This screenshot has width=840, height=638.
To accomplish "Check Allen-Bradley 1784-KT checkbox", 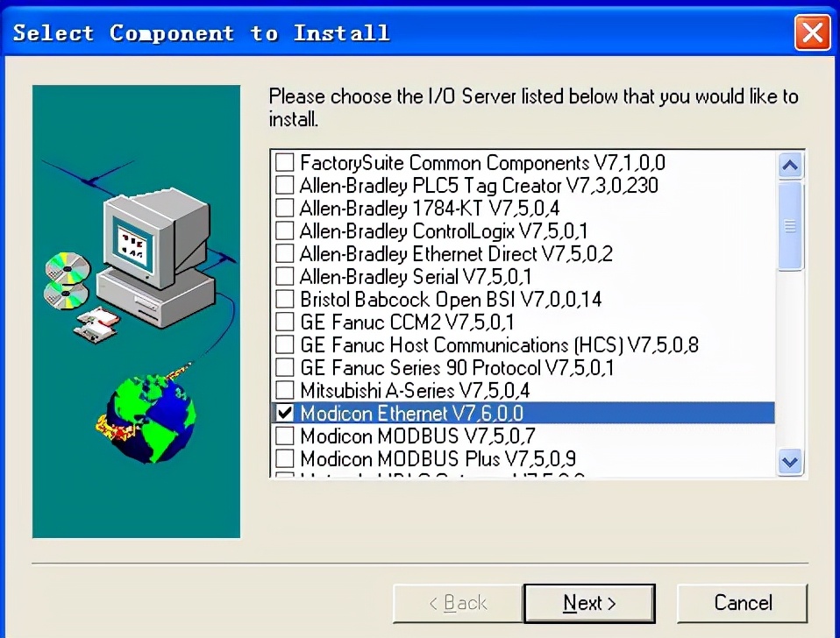I will (284, 207).
